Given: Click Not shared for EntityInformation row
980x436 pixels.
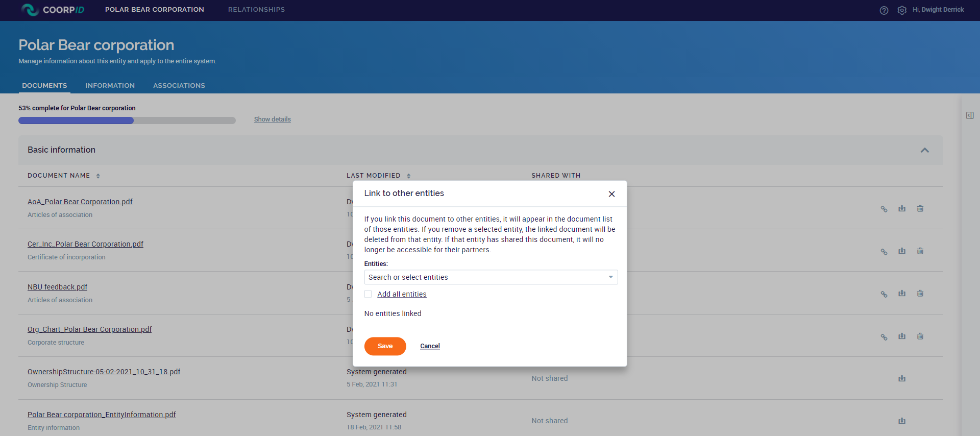Looking at the screenshot, I should pos(550,421).
